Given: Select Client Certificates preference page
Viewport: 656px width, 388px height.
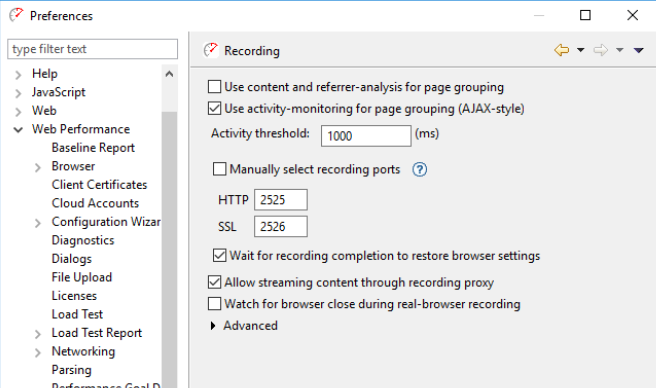Looking at the screenshot, I should pos(99,185).
